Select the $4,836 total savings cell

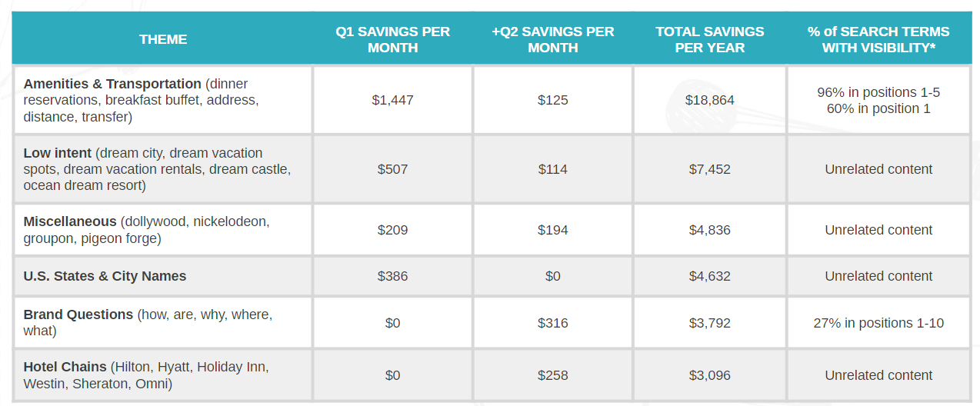[709, 230]
